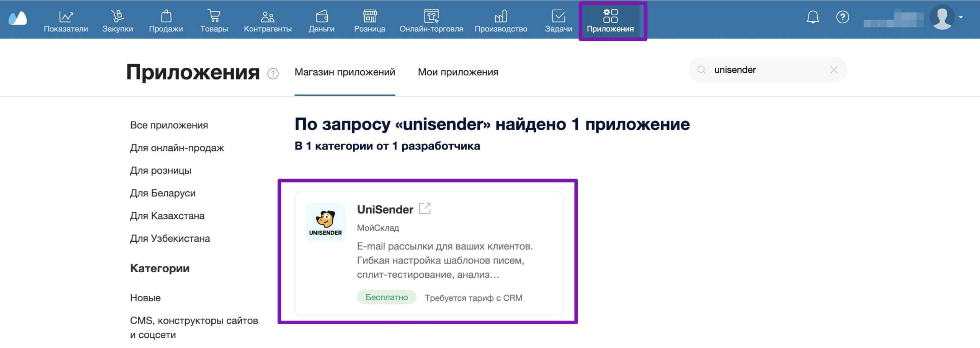The image size is (980, 348).
Task: Click the UniSender app logo thumbnail
Action: click(x=325, y=223)
